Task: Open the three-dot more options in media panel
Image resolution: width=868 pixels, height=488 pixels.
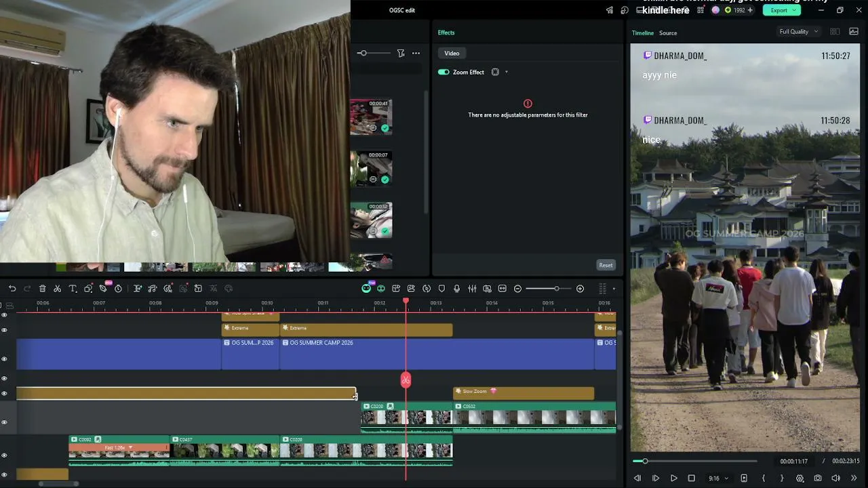Action: click(416, 53)
